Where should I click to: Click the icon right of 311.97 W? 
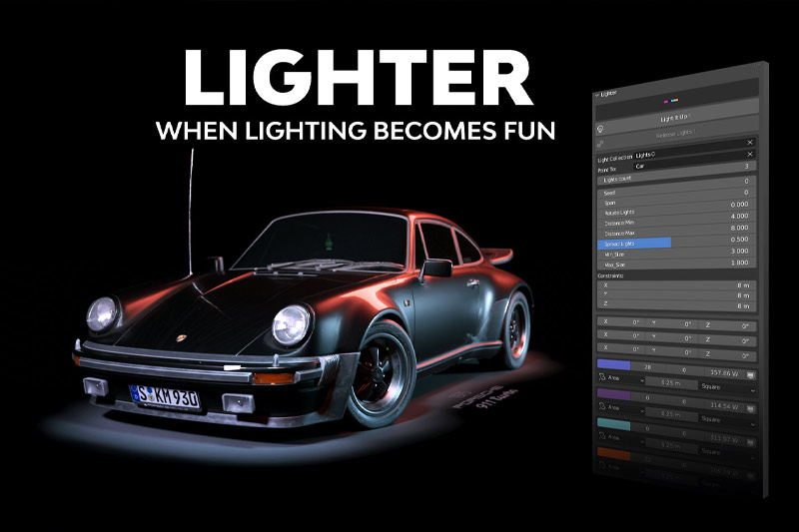(x=751, y=442)
